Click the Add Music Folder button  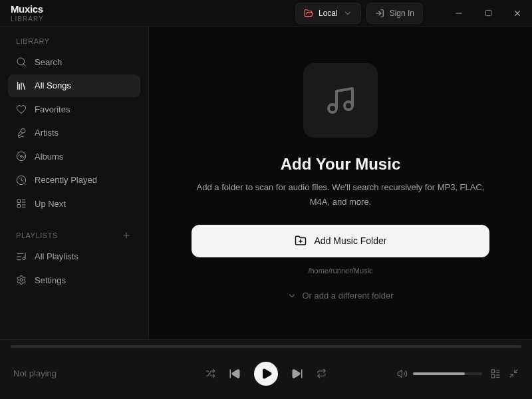340,241
